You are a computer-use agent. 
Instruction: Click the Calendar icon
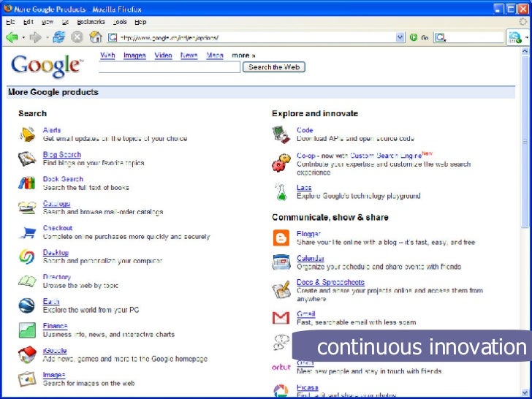(281, 262)
